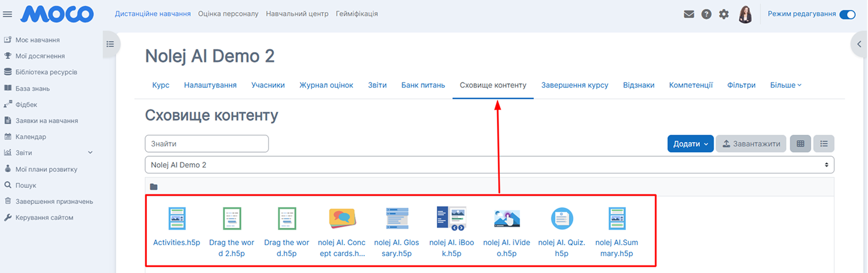Click the help question mark icon

tap(706, 14)
